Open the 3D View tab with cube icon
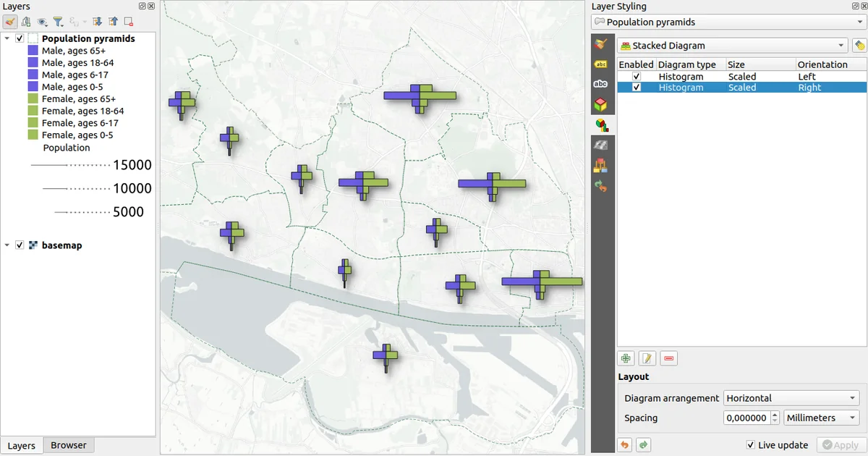This screenshot has width=868, height=456. click(600, 105)
